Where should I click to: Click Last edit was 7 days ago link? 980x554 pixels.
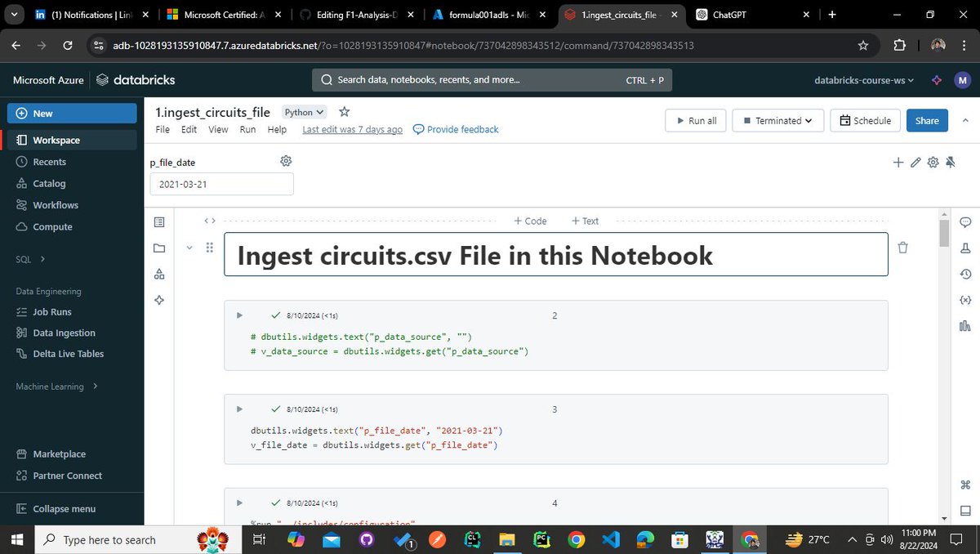tap(352, 130)
